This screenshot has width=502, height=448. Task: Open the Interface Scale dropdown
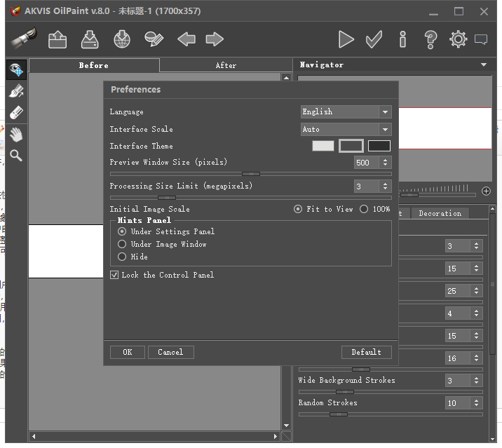346,130
